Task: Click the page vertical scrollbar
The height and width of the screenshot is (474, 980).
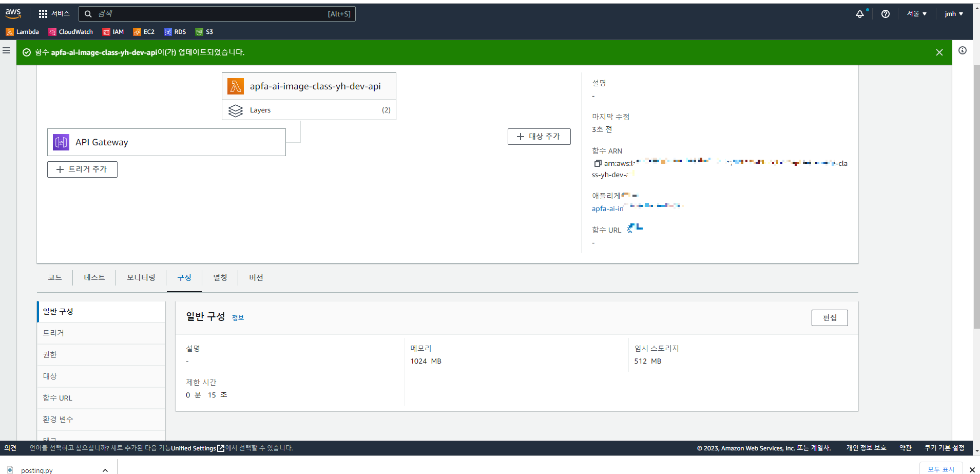Action: click(976, 198)
